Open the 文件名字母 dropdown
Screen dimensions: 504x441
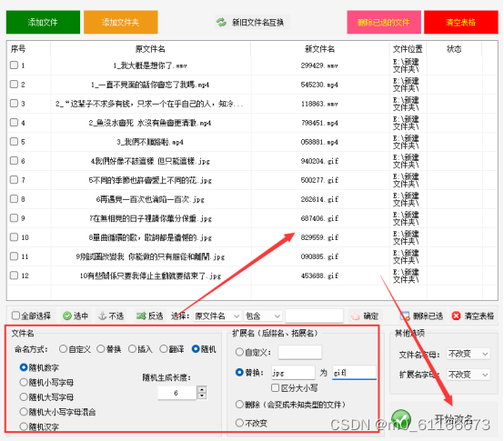[x=469, y=354]
